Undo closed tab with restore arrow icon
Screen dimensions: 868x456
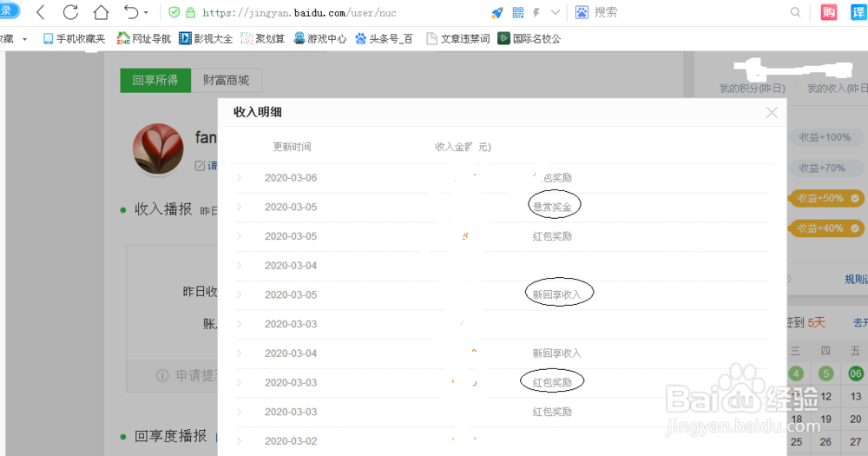coord(131,12)
